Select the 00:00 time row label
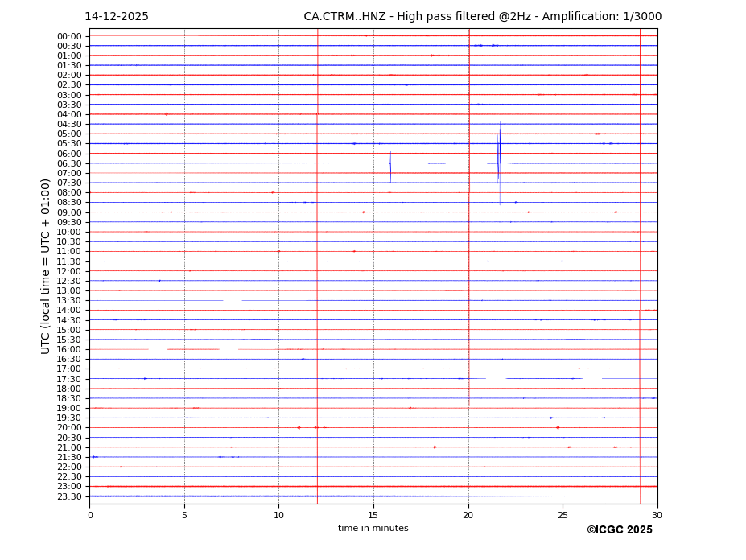Screen dimensions: 746x560 pos(69,36)
